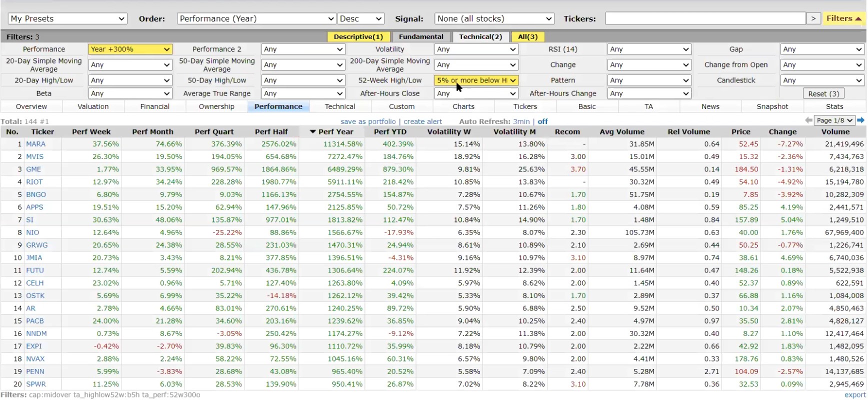This screenshot has height=400, width=868.
Task: Open the PENN ticker link
Action: point(35,371)
